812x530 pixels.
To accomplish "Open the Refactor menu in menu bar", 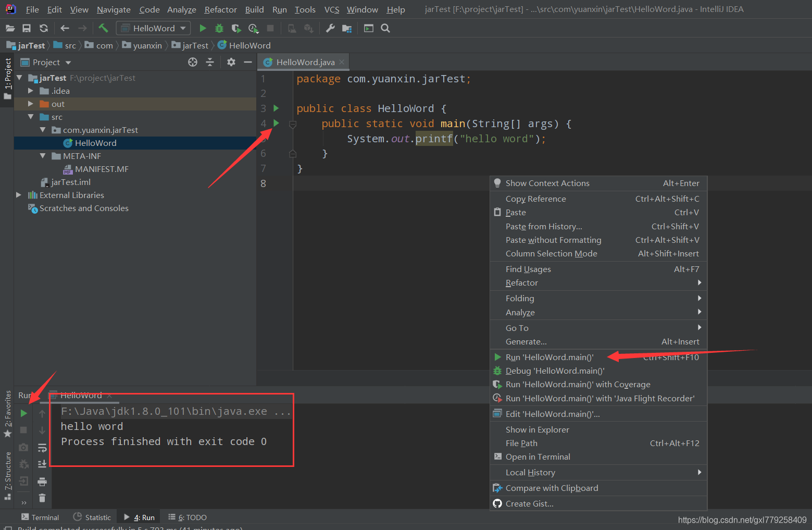I will (x=220, y=9).
